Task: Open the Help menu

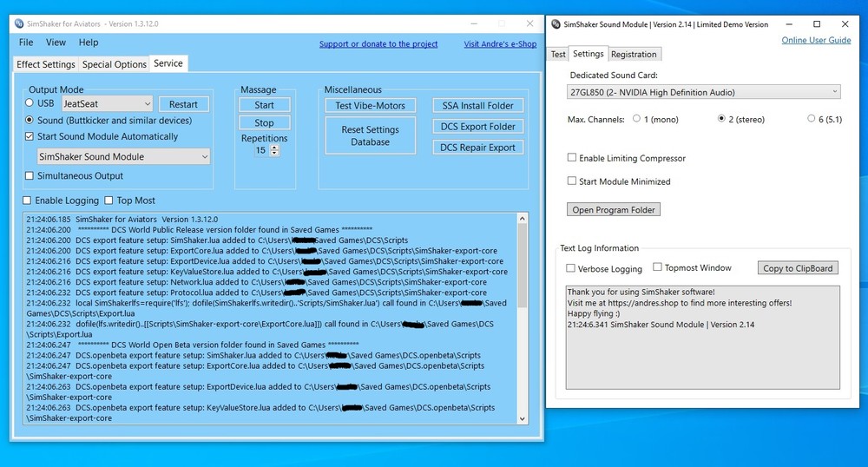Action: click(89, 43)
